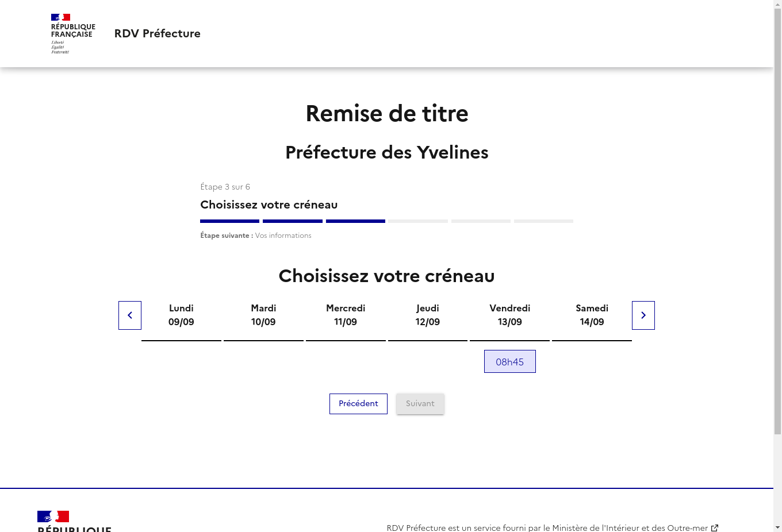This screenshot has width=782, height=532.
Task: Select the Mardi 10/09 day column
Action: coord(263,315)
